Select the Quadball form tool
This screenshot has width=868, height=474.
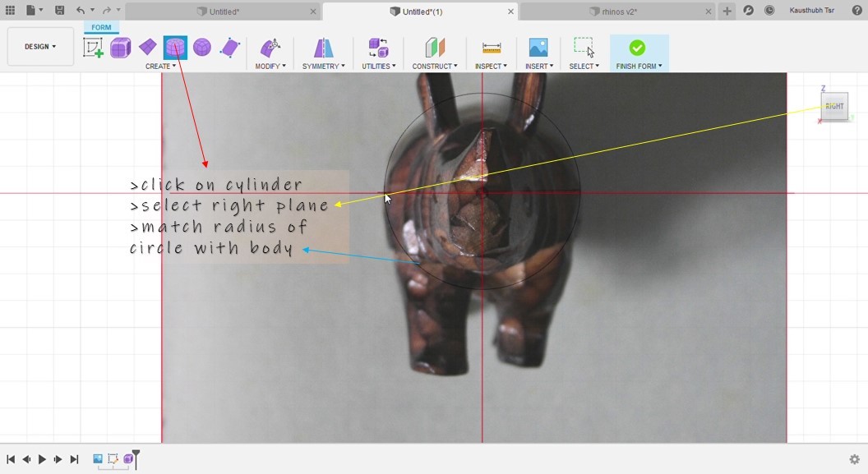[x=202, y=48]
